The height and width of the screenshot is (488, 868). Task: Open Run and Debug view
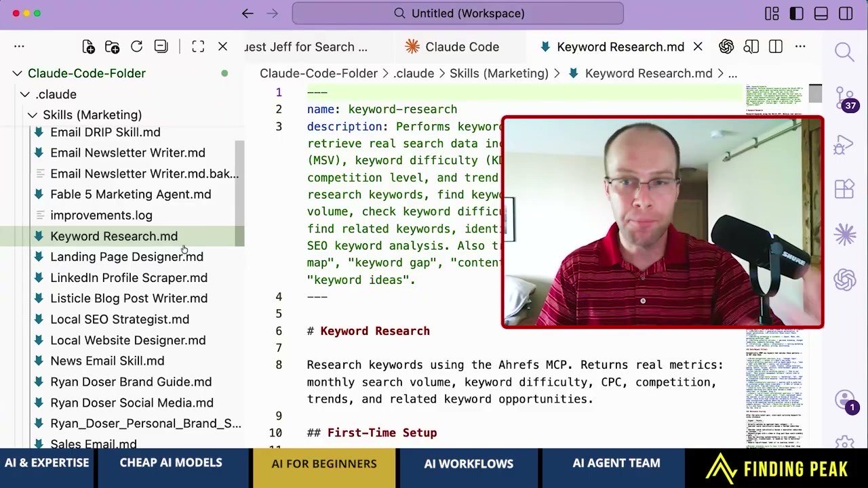pyautogui.click(x=844, y=144)
